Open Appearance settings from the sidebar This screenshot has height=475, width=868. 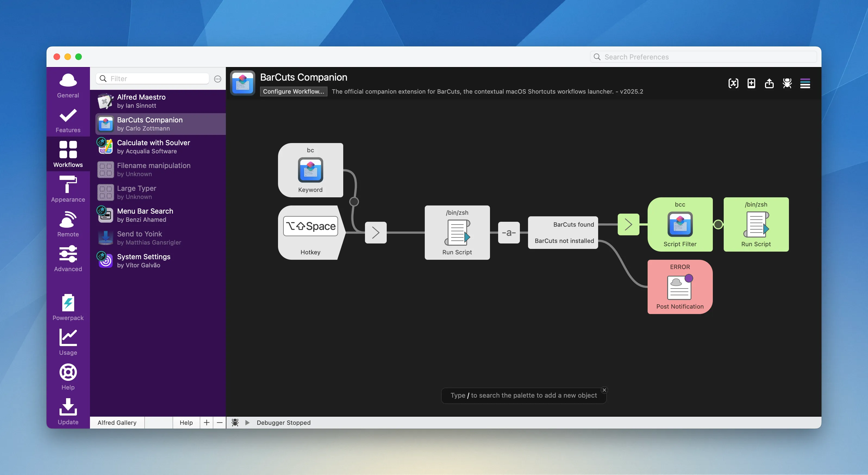click(68, 189)
